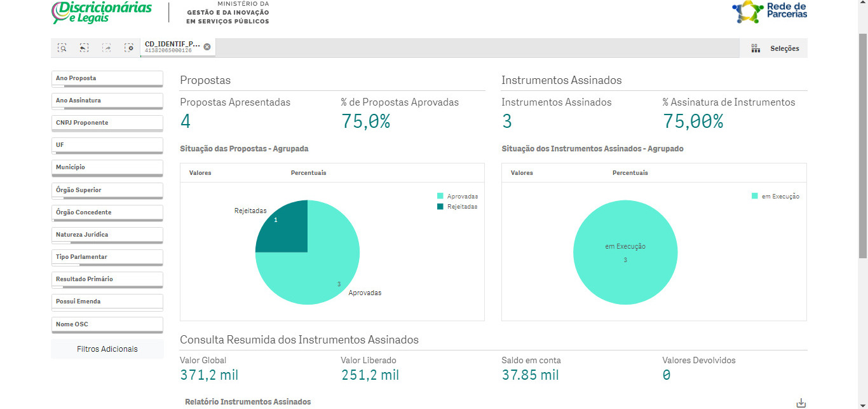
Task: Switch Instrumentos chart to Percentuais
Action: pos(630,173)
